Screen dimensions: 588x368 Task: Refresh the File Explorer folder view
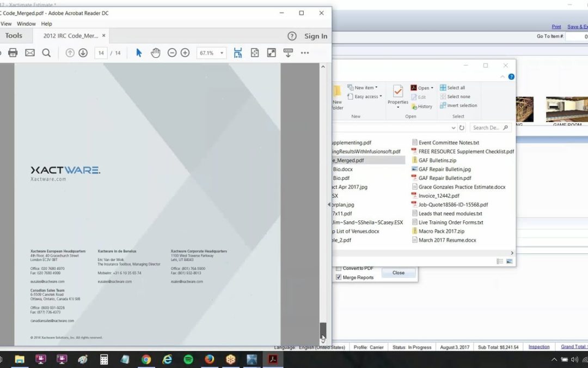coord(462,128)
